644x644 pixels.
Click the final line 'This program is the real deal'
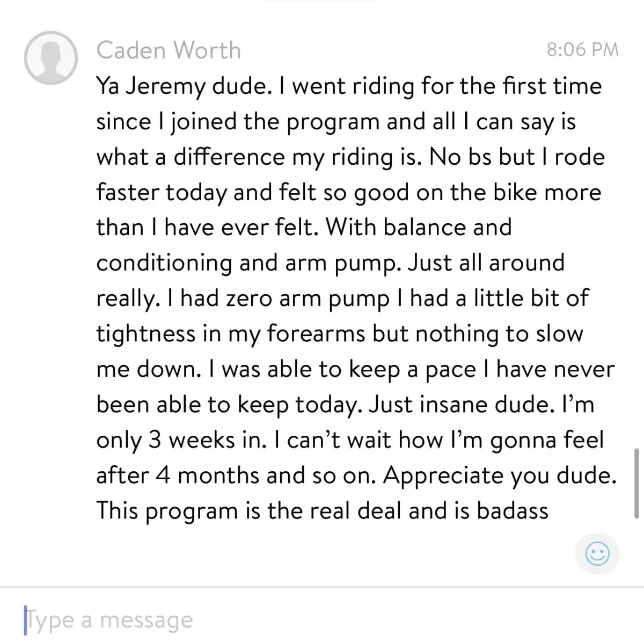(323, 510)
